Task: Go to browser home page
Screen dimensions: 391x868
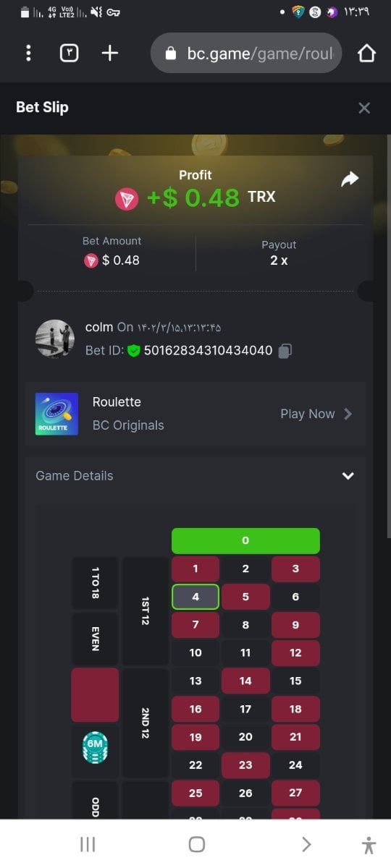Action: click(367, 53)
